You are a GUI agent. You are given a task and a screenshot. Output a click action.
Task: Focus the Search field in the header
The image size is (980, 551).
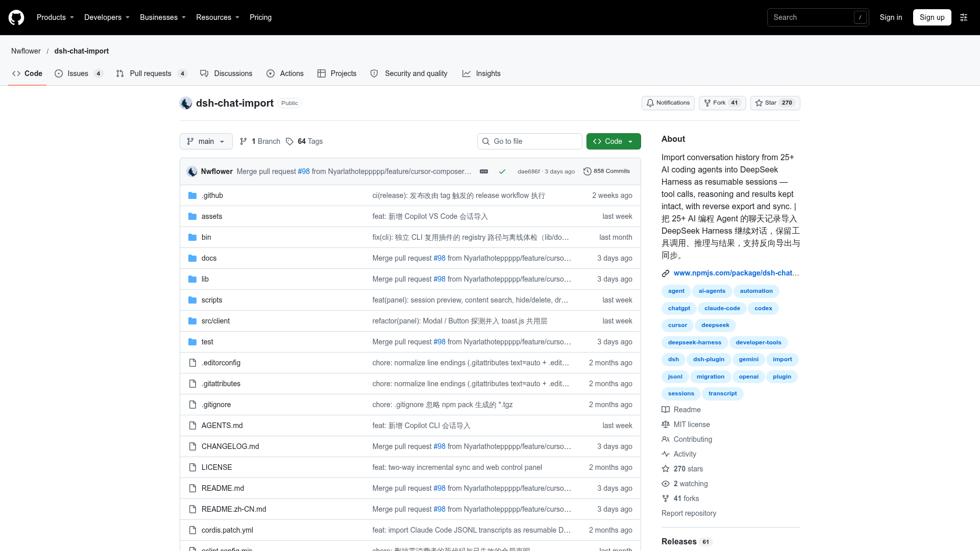tap(818, 17)
